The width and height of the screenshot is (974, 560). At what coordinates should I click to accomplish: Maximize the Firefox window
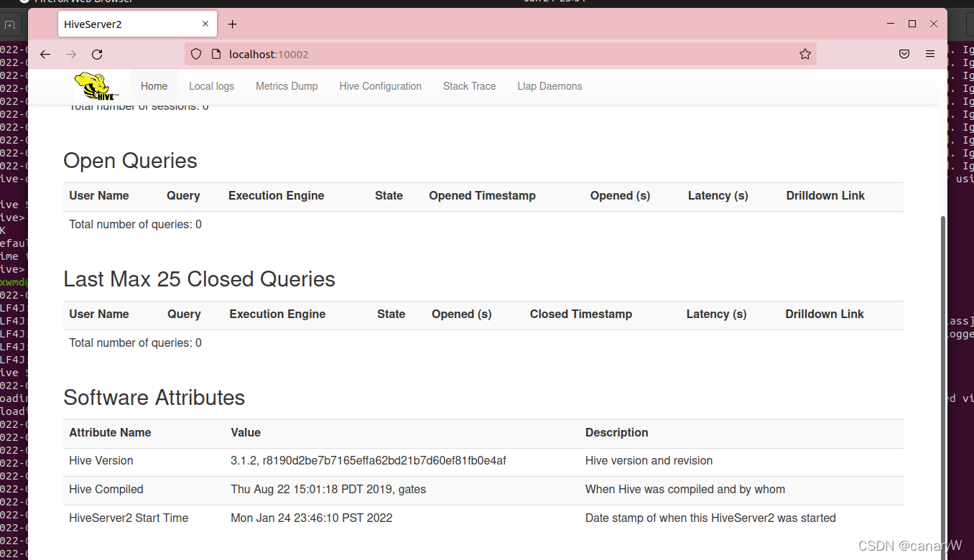click(912, 24)
